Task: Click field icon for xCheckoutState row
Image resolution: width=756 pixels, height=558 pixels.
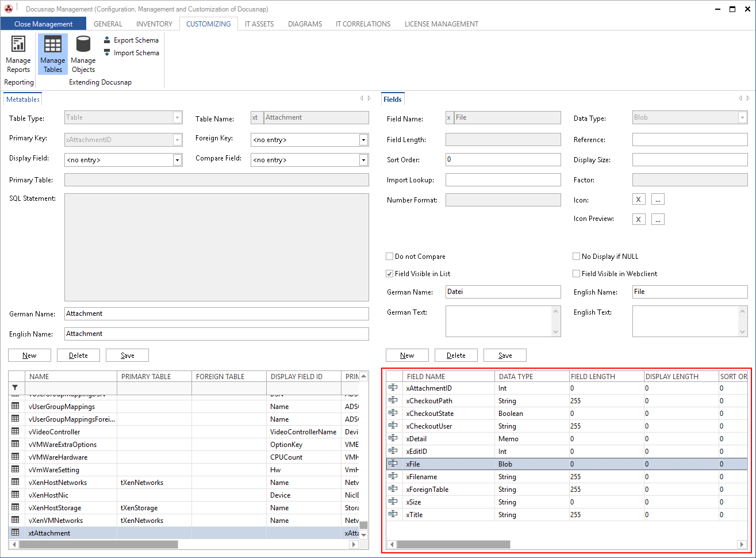Action: [393, 413]
